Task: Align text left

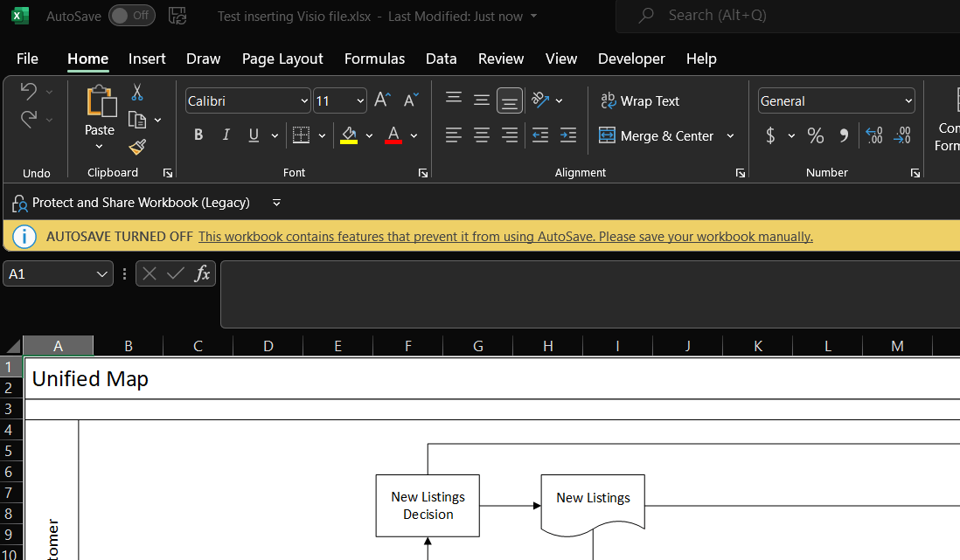Action: point(454,135)
